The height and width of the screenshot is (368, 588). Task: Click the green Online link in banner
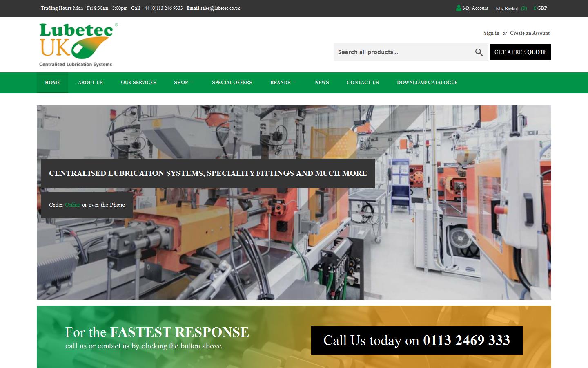(72, 205)
